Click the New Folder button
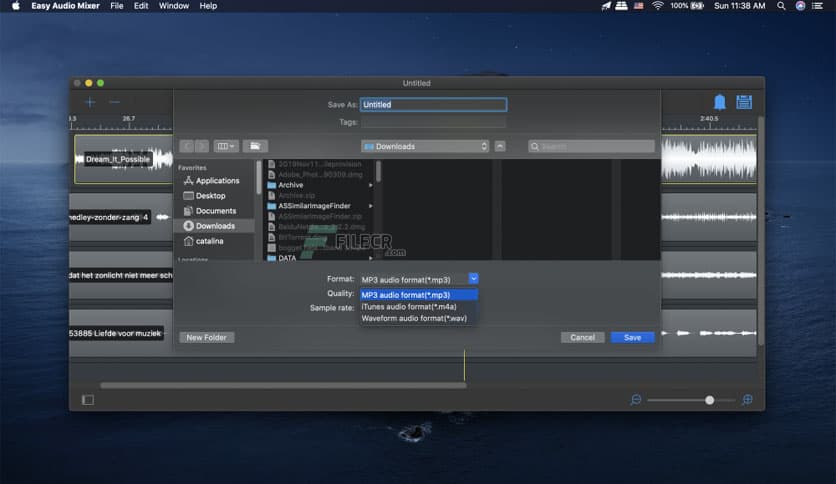836x484 pixels. (206, 337)
